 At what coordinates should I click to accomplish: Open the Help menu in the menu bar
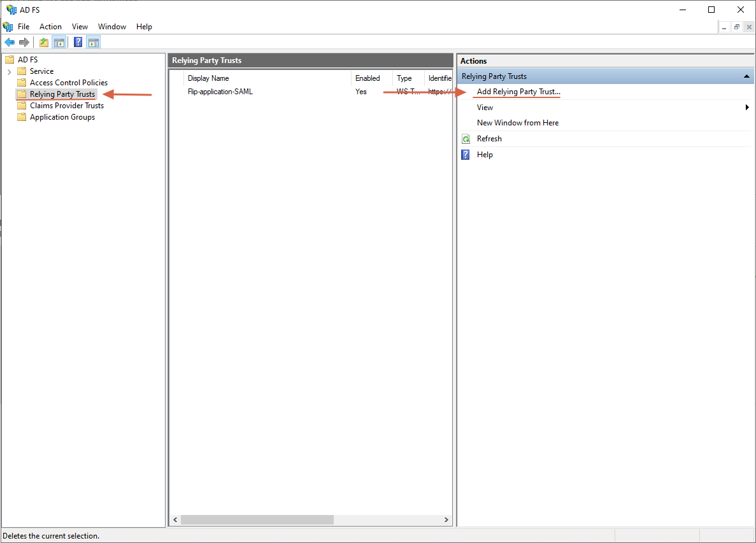(x=144, y=27)
